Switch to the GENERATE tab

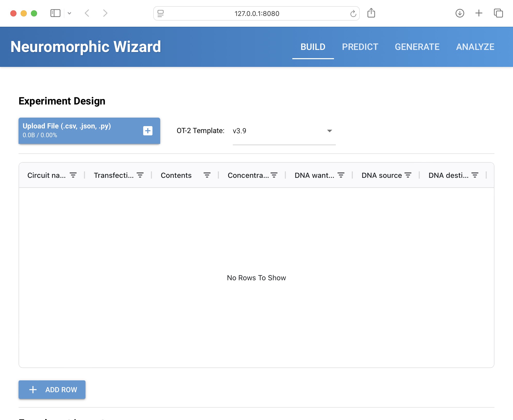417,47
